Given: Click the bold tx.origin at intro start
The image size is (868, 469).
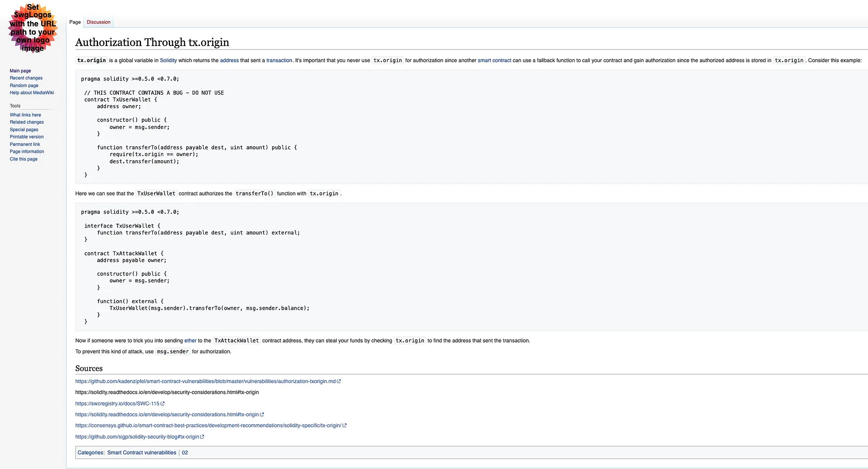Looking at the screenshot, I should click(92, 61).
